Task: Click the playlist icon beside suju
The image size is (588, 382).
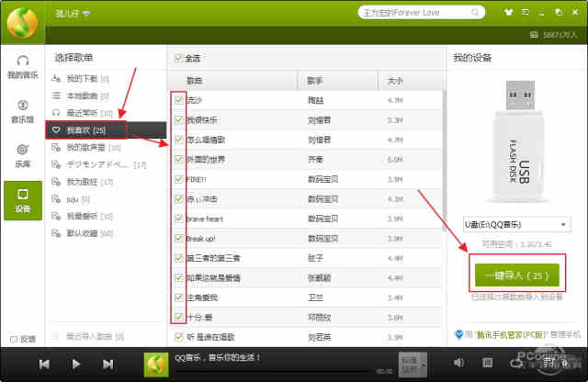Action: (56, 199)
